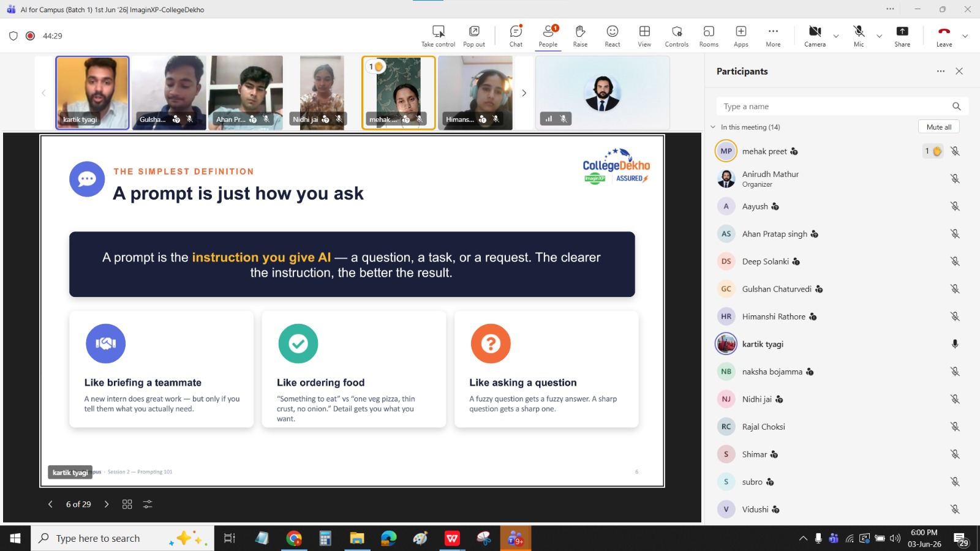980x551 pixels.
Task: Open Mic options dropdown arrow
Action: click(x=880, y=36)
